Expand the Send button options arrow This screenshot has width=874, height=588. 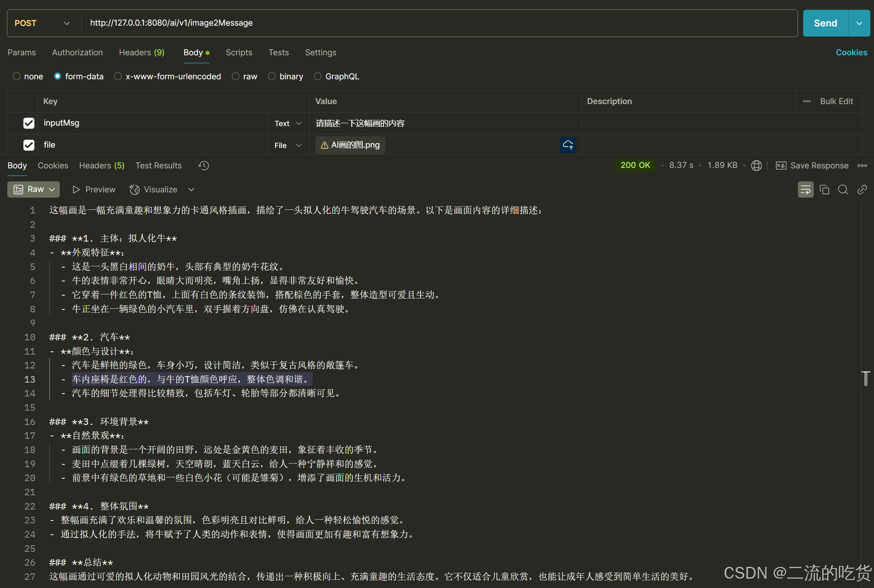859,23
